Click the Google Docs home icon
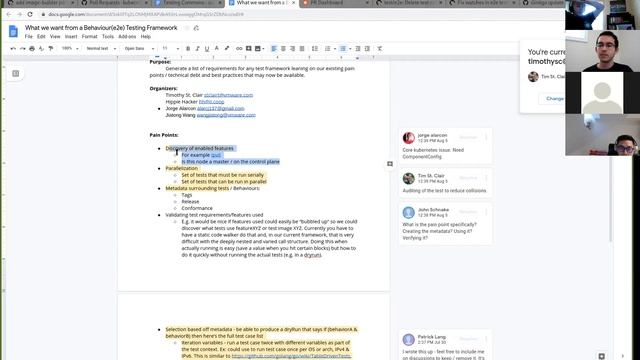The width and height of the screenshot is (640, 360). [13, 31]
